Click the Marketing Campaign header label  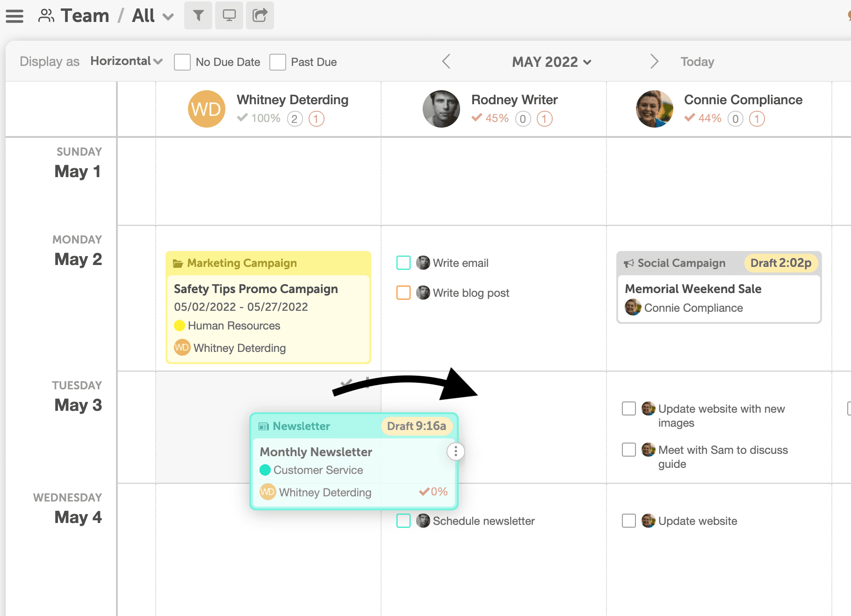242,263
